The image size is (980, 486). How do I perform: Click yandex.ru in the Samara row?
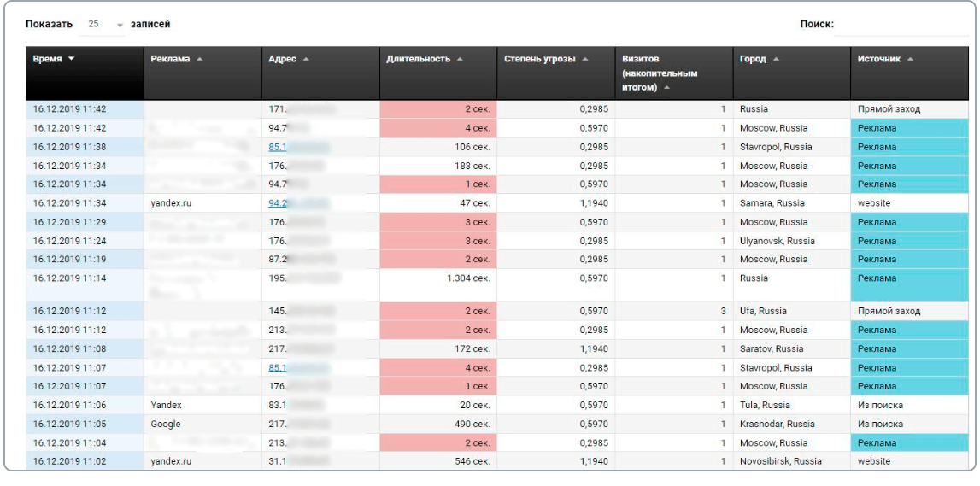tap(171, 203)
